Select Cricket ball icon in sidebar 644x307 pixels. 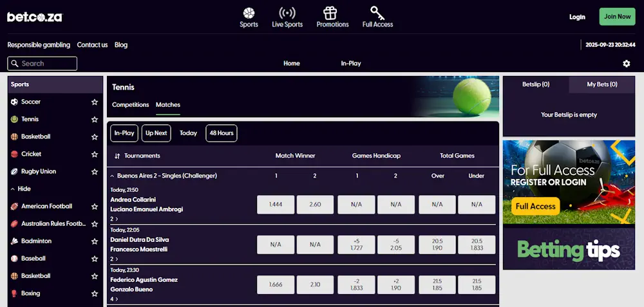click(14, 154)
